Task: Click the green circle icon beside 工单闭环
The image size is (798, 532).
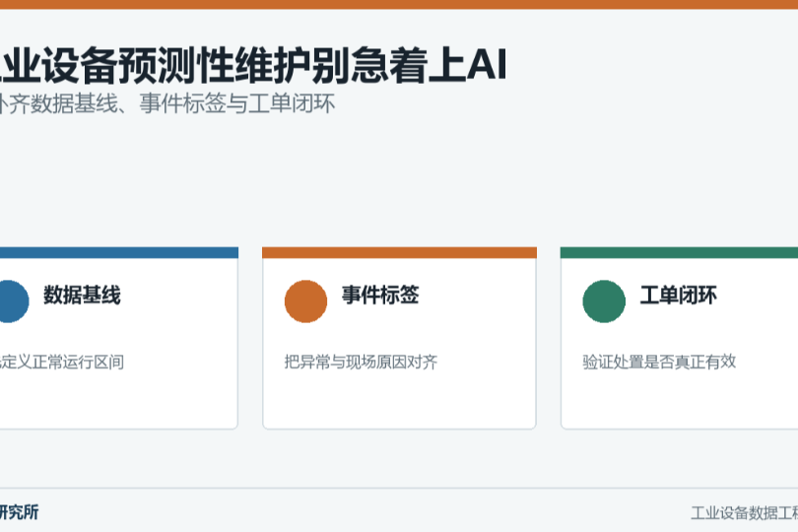Action: [x=604, y=301]
